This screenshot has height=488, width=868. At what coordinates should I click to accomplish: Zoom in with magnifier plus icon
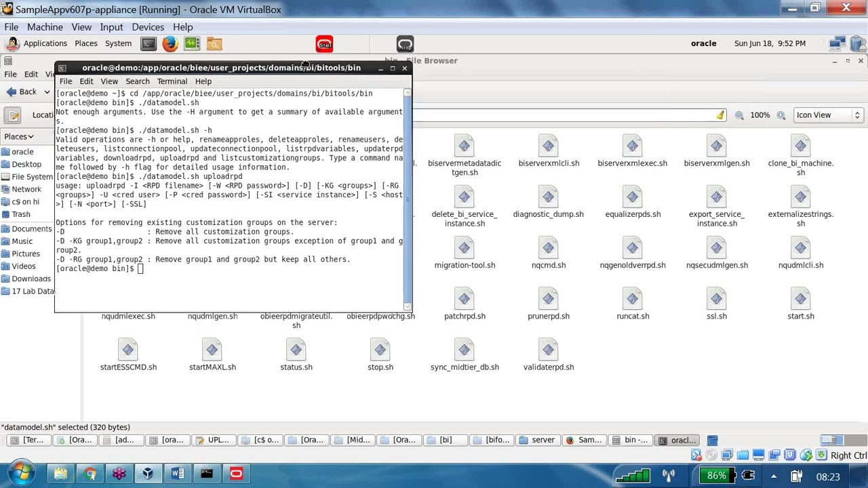[781, 115]
